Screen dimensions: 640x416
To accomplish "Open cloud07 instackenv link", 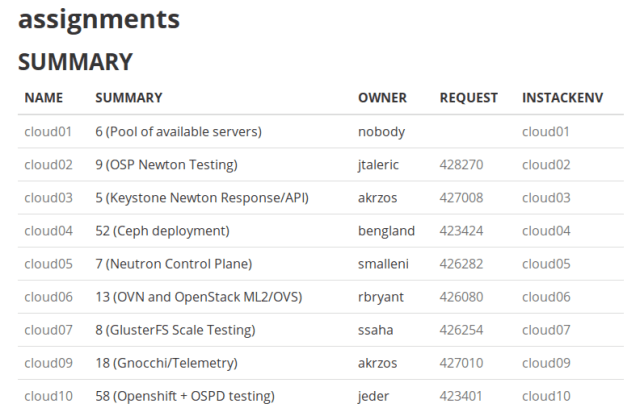I will (546, 330).
